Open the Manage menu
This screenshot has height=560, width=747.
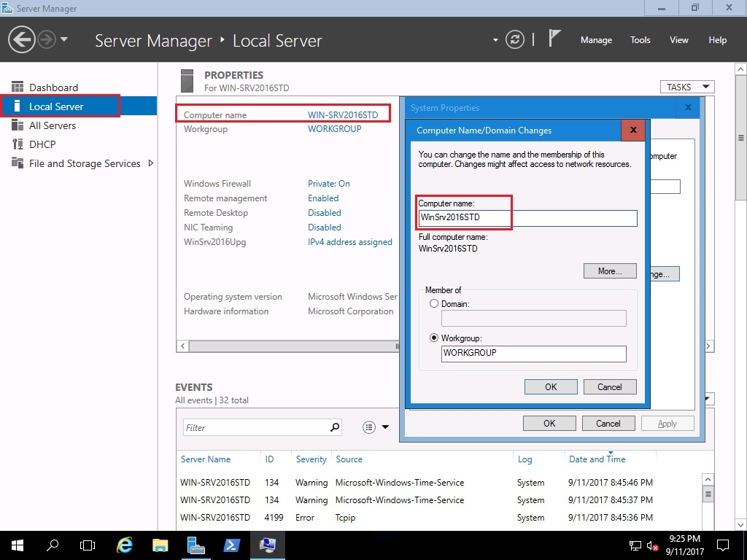click(596, 40)
